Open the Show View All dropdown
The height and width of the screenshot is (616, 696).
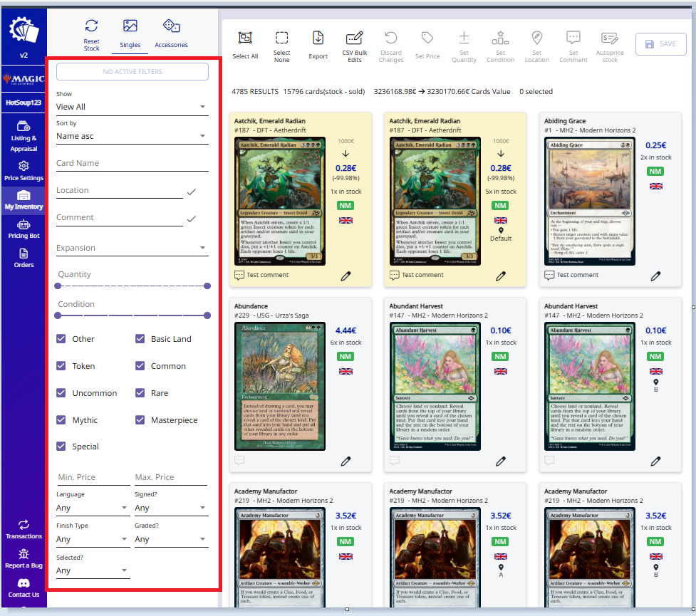click(133, 107)
